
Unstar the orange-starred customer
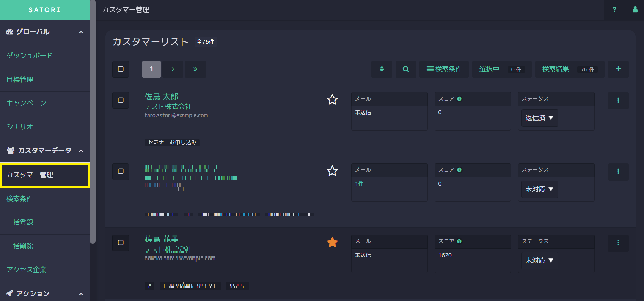coord(332,242)
